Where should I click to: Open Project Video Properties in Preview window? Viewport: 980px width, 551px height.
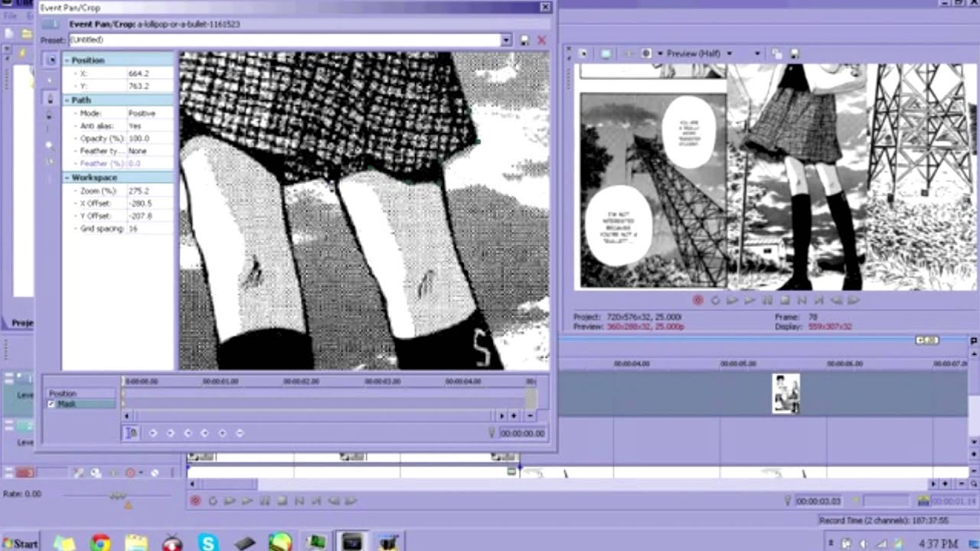click(x=583, y=54)
